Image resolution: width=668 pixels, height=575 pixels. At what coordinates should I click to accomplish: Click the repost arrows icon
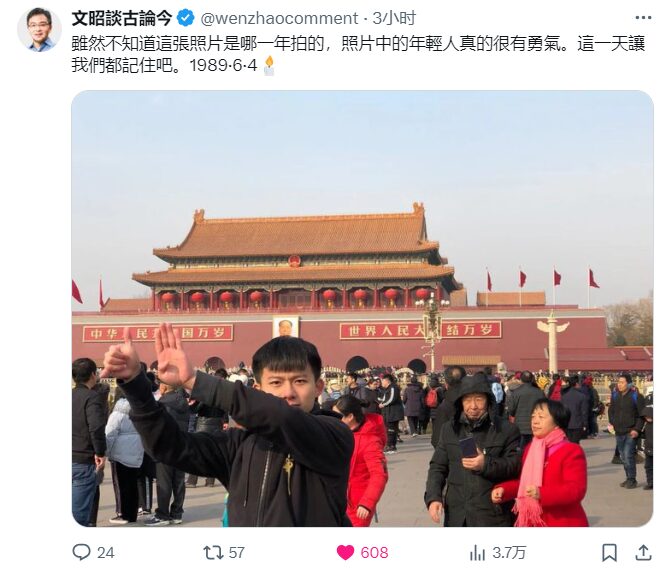[213, 552]
